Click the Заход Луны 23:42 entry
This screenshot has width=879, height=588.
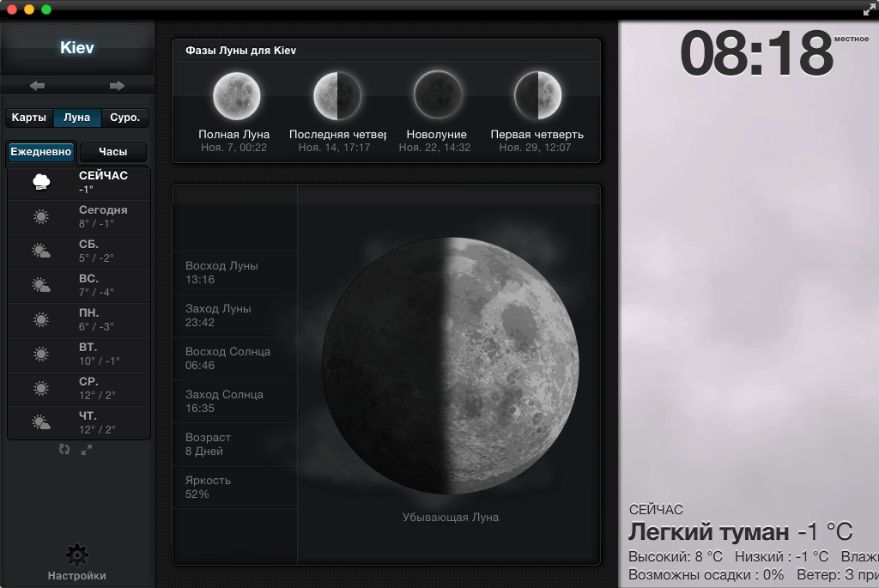point(234,316)
